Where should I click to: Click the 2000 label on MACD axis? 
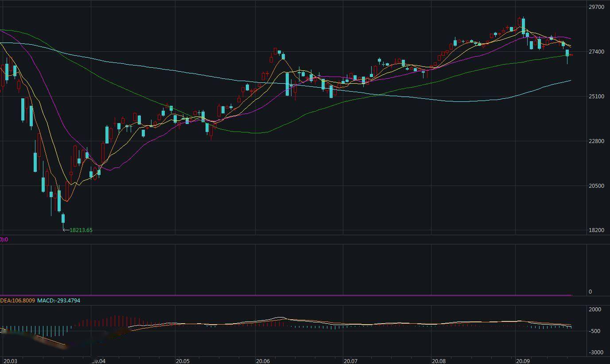pos(595,310)
